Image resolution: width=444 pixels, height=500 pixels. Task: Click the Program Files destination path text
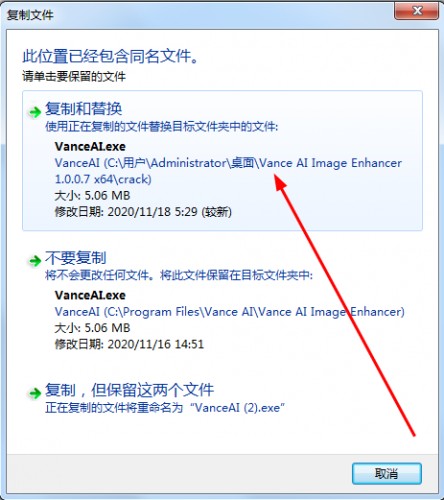tap(230, 312)
